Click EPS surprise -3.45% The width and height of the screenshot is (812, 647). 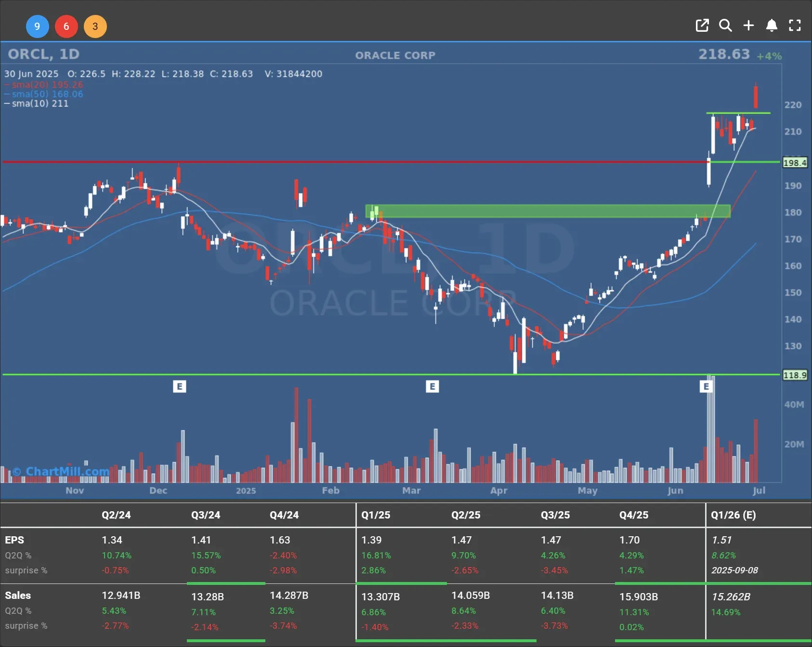(554, 570)
